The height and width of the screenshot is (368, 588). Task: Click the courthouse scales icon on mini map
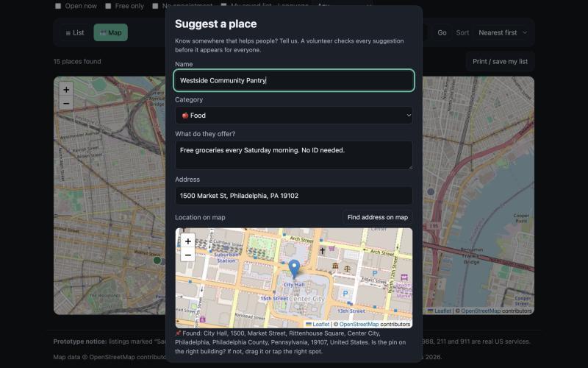pos(347,269)
